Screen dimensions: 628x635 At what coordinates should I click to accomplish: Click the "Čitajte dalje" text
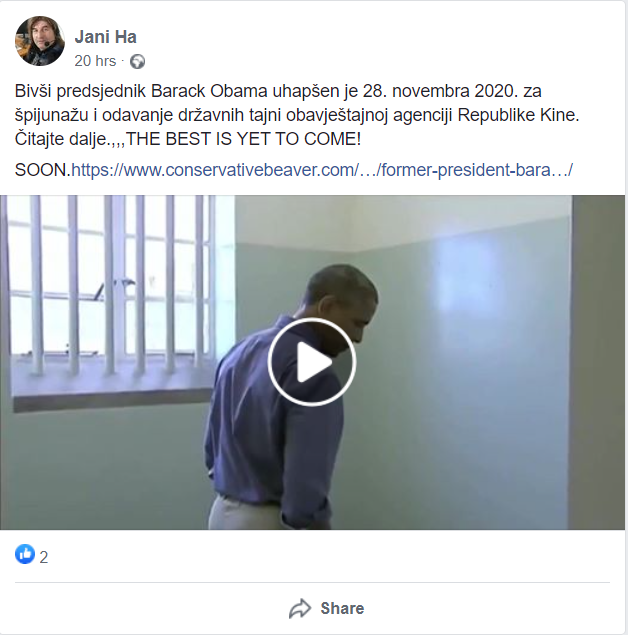[x=61, y=139]
